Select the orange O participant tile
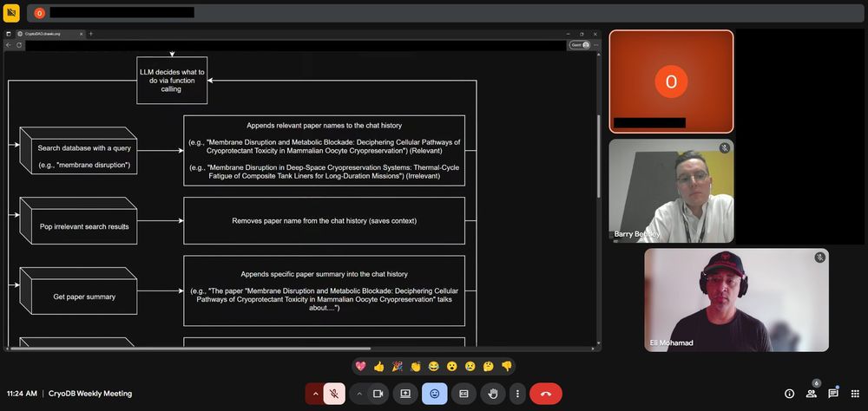Viewport: 868px width, 411px height. [x=671, y=82]
